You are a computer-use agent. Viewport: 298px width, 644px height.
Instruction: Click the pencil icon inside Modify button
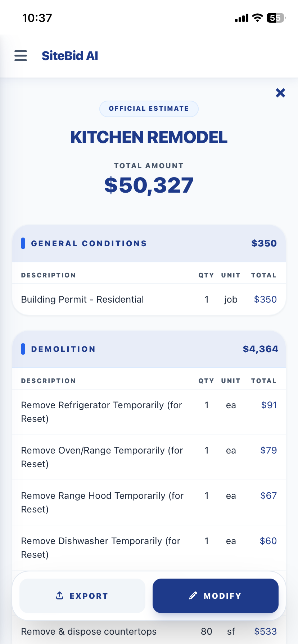point(194,595)
